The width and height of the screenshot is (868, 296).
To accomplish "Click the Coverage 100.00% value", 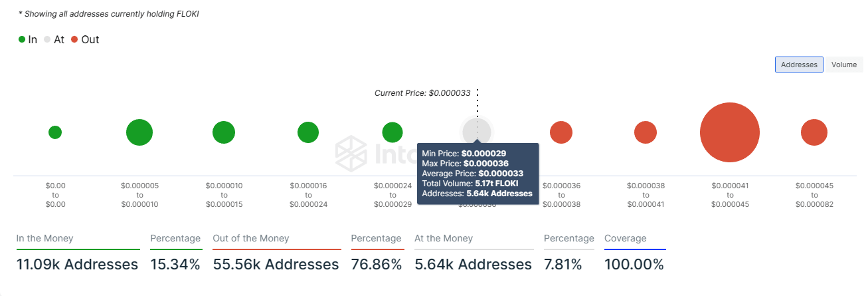I will [x=634, y=265].
